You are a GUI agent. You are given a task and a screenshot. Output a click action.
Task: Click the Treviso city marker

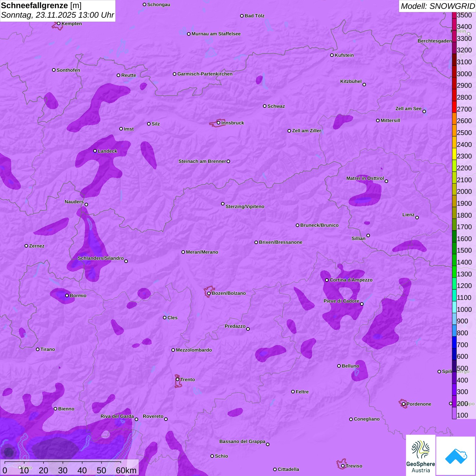[x=343, y=466]
